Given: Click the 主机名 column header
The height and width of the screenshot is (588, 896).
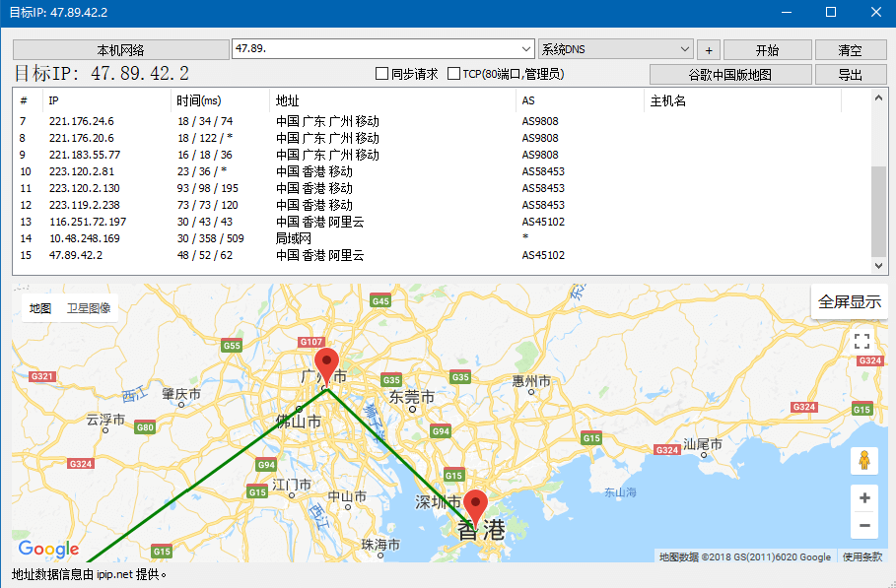Looking at the screenshot, I should click(743, 101).
